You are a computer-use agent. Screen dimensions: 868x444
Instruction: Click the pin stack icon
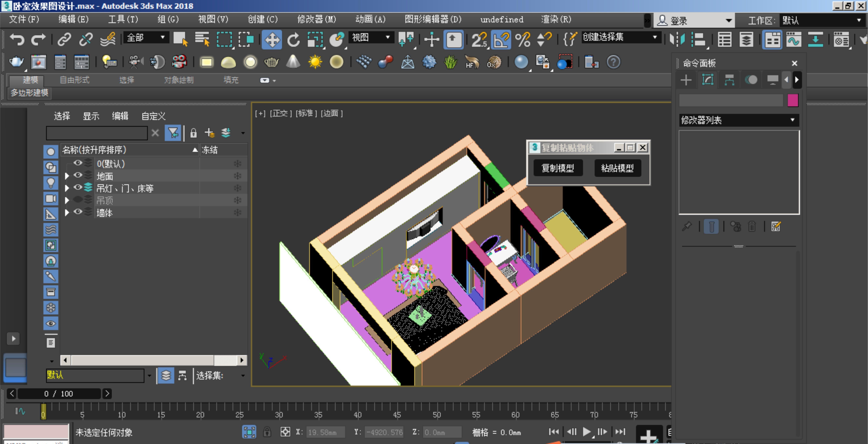686,226
